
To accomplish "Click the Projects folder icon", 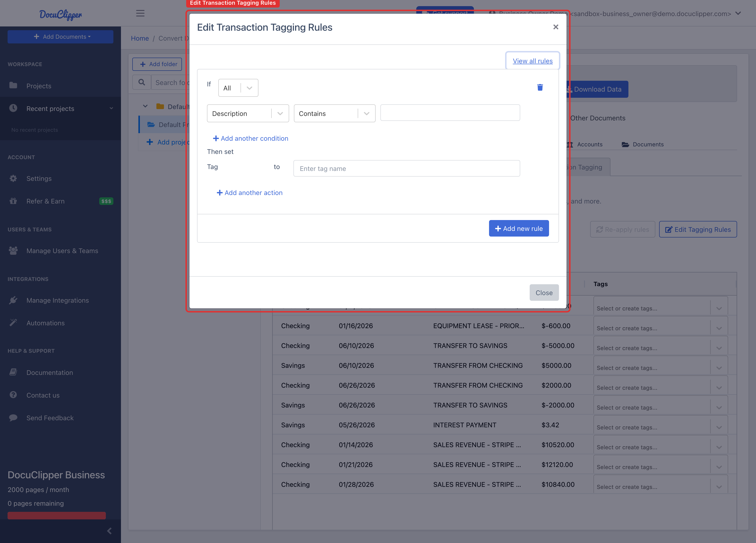I will point(13,85).
